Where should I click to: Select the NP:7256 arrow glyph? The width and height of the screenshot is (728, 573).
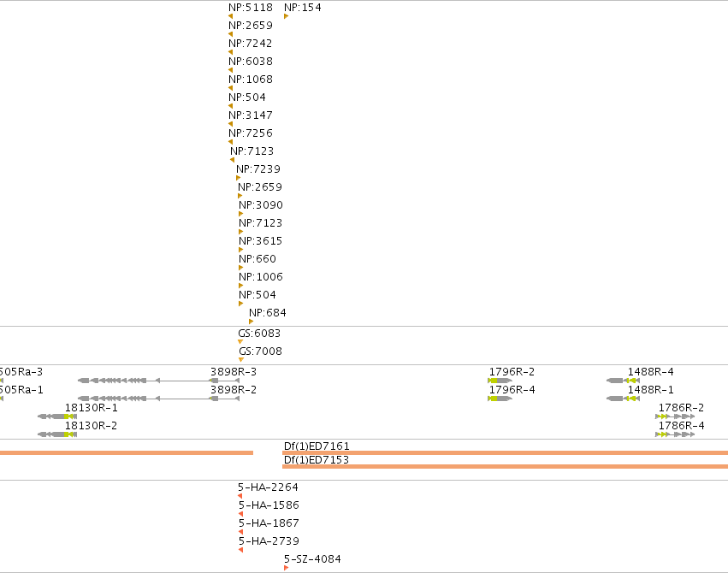tap(231, 143)
